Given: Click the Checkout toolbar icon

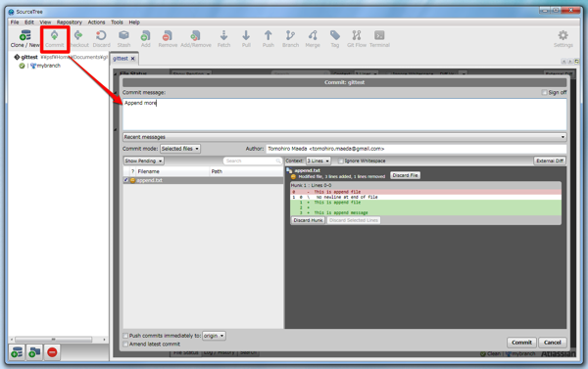Looking at the screenshot, I should [x=78, y=38].
